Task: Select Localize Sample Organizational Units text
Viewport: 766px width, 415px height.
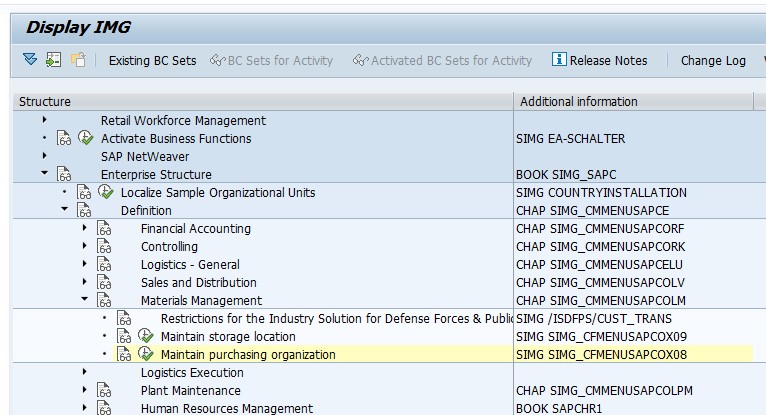Action: coord(218,193)
